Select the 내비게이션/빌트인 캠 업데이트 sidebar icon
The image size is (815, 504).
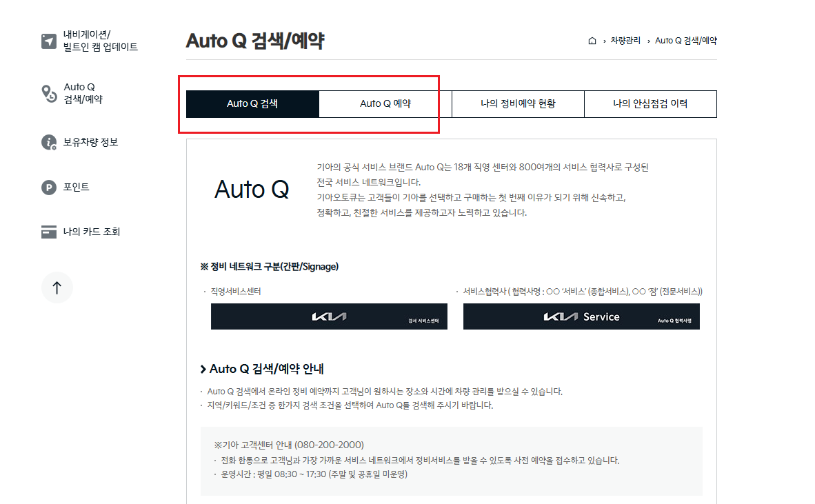click(48, 41)
